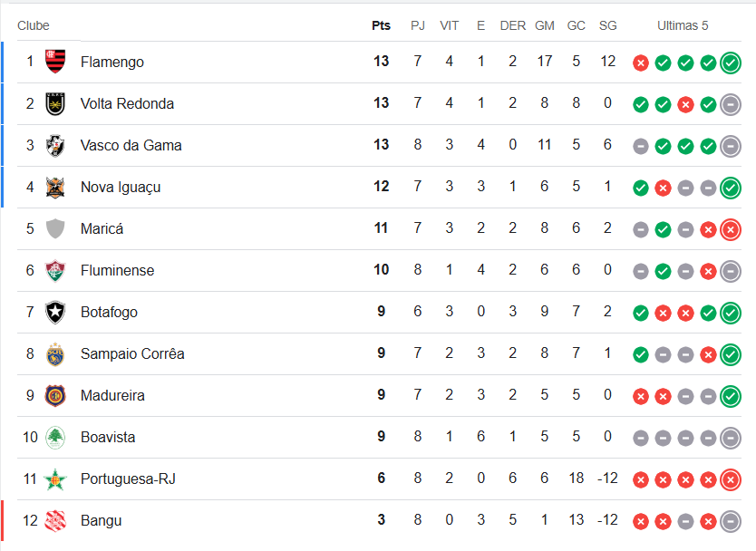The width and height of the screenshot is (756, 551).
Task: Click the Bangu club crest
Action: (x=55, y=520)
